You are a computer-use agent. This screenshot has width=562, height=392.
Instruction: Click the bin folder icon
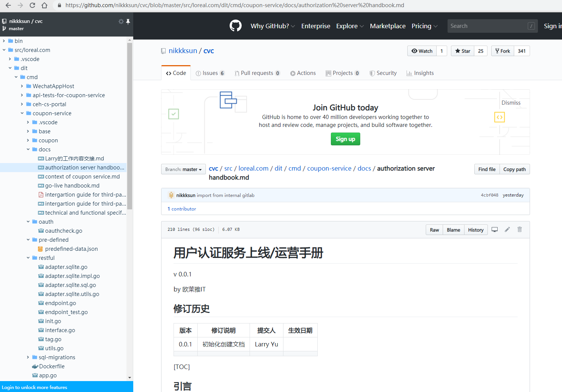11,41
